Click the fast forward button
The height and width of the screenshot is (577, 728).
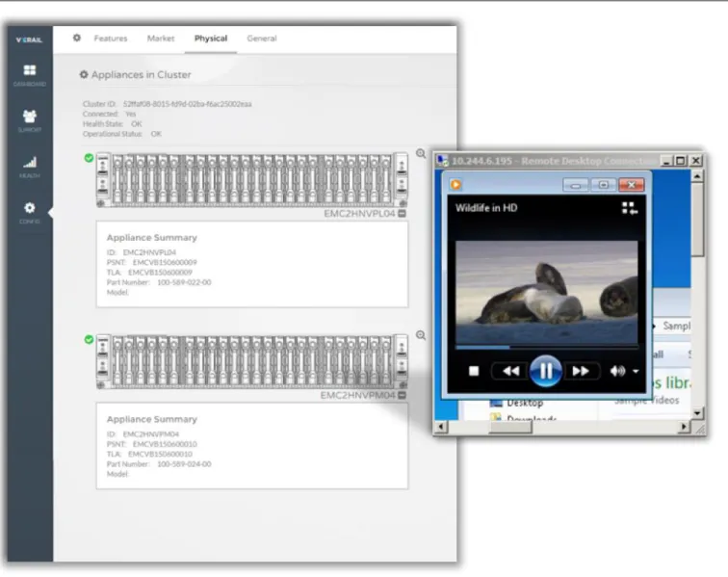pyautogui.click(x=581, y=371)
